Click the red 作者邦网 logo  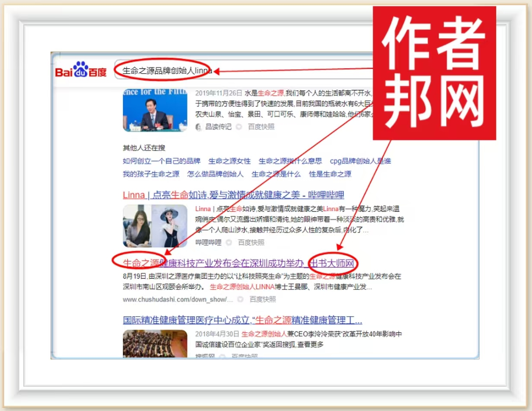pyautogui.click(x=434, y=74)
